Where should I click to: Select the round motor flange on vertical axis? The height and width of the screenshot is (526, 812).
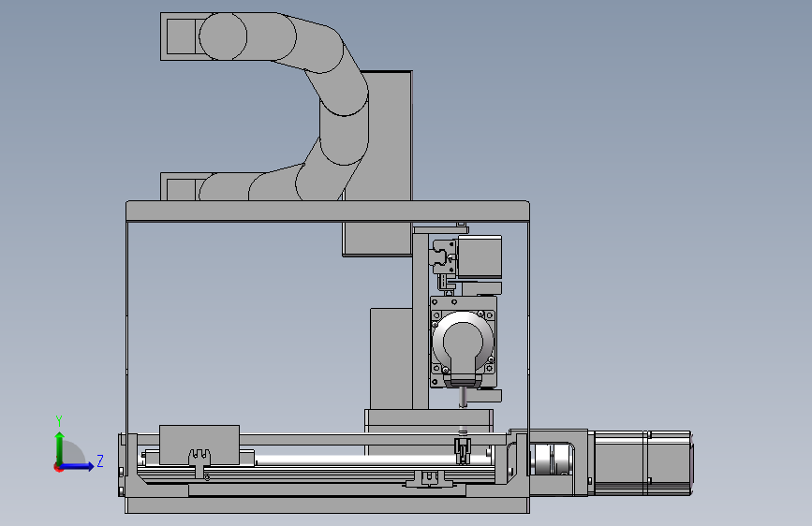(463, 343)
